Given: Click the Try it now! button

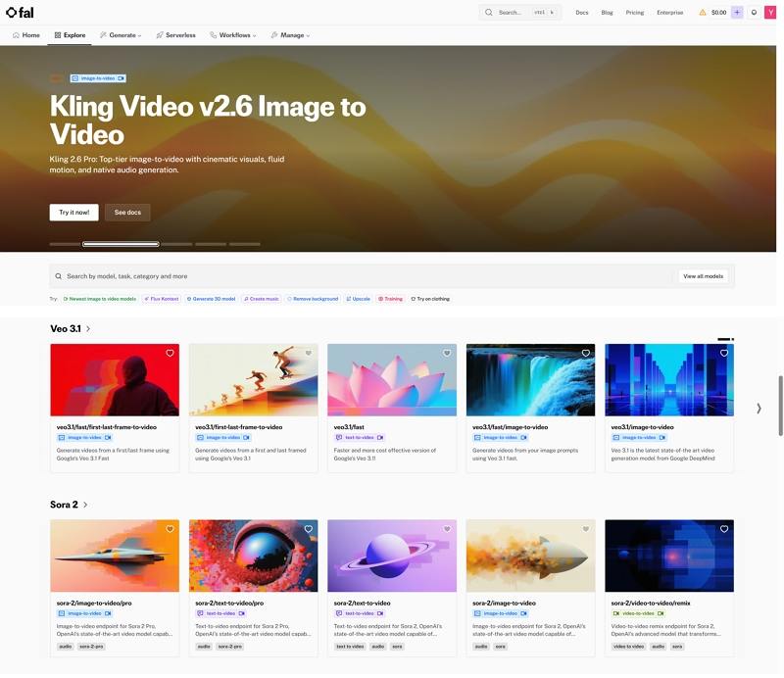Looking at the screenshot, I should point(74,213).
